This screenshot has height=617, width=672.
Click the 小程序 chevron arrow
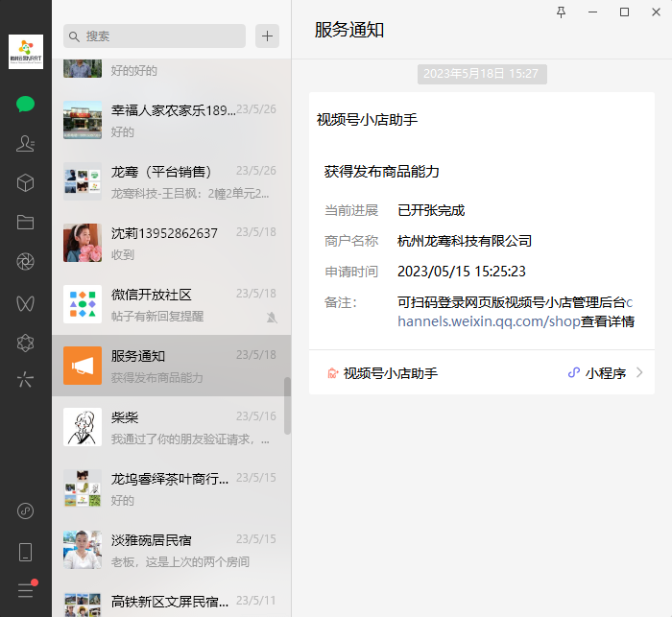pos(639,372)
